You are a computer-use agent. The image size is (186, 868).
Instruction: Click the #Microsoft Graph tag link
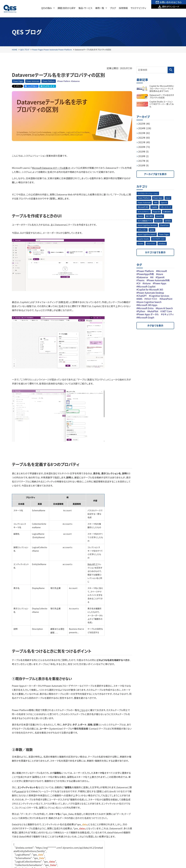(x=145, y=317)
